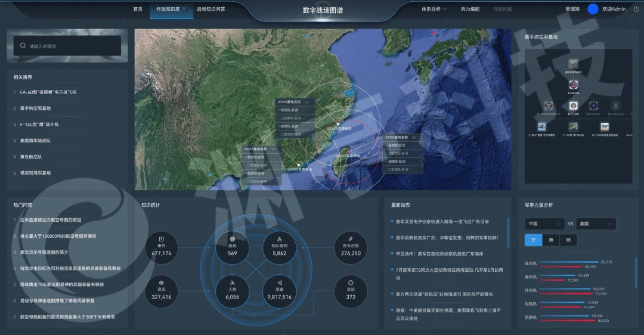Click the 战斗机 blue bar 65,776
Viewport: 644px width, 335px height.
[569, 262]
